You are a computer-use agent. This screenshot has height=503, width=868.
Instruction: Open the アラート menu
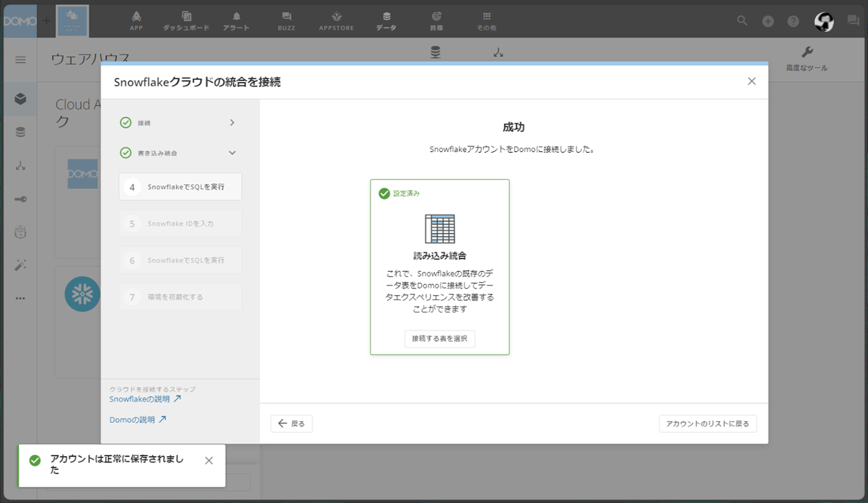click(236, 21)
